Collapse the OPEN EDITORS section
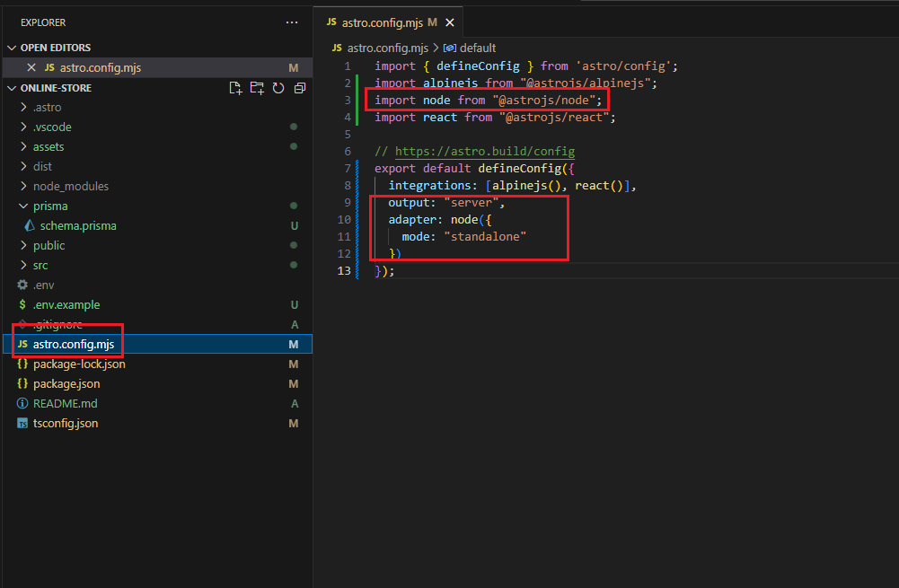Screen dimensions: 899x588 click(x=12, y=48)
